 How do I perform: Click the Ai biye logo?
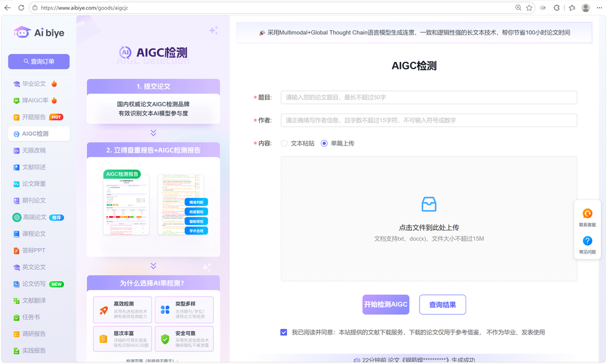click(x=39, y=33)
